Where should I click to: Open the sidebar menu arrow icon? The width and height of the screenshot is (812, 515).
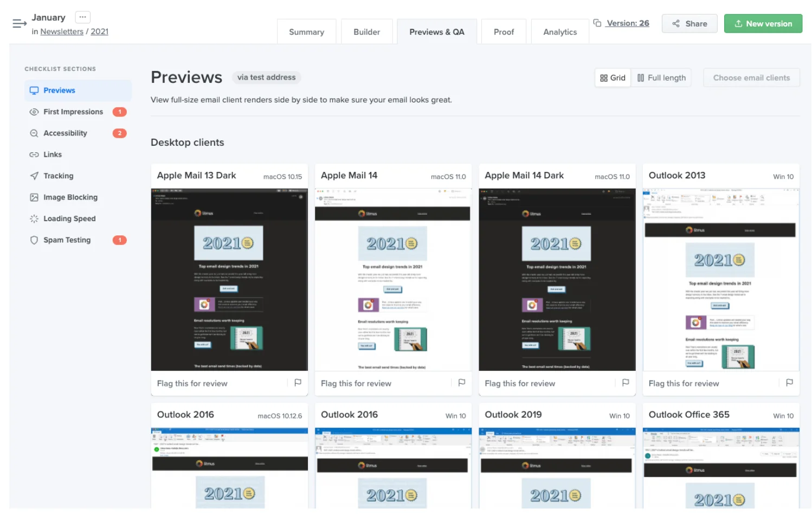coord(20,23)
